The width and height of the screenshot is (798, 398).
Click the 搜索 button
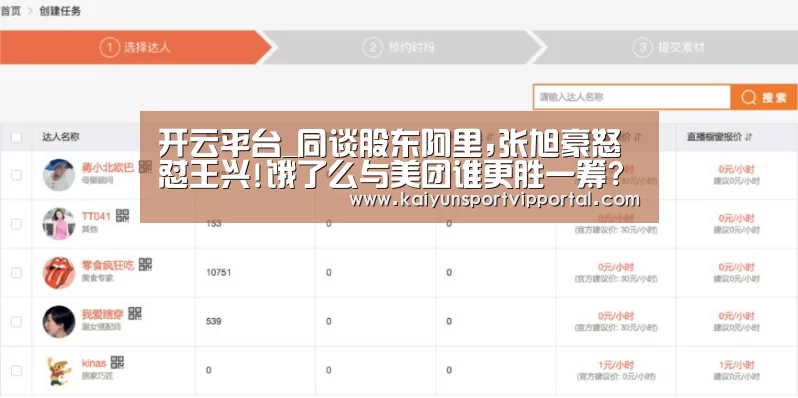click(763, 97)
